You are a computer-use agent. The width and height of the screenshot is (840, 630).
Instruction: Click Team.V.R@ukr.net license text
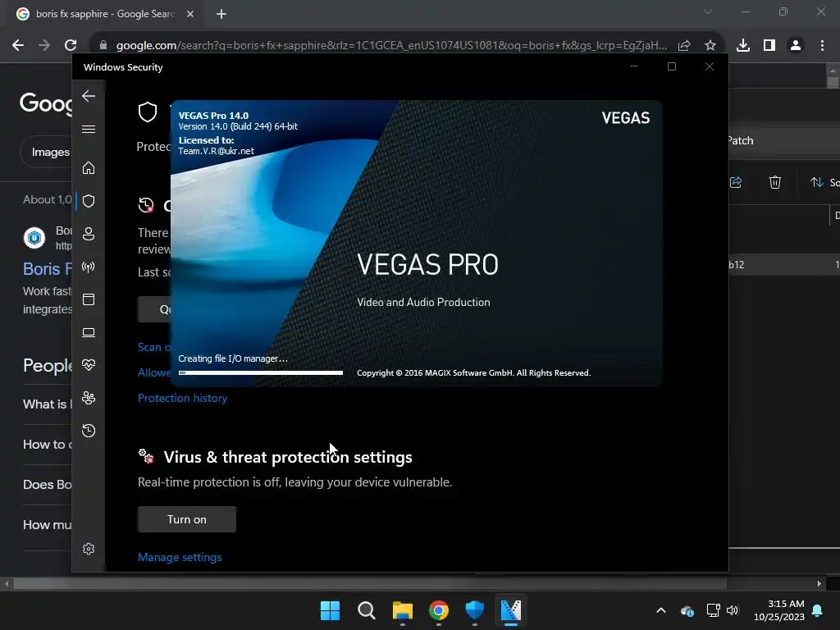216,151
